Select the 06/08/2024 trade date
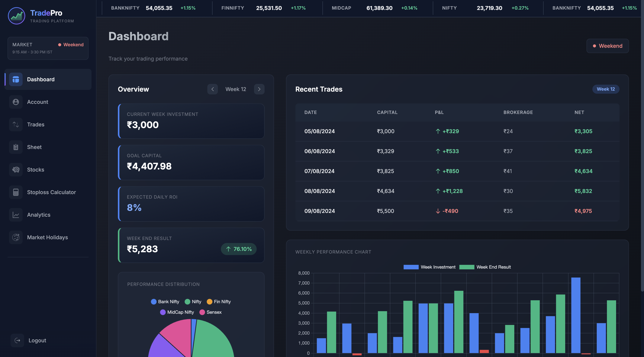The width and height of the screenshot is (644, 357). click(320, 151)
